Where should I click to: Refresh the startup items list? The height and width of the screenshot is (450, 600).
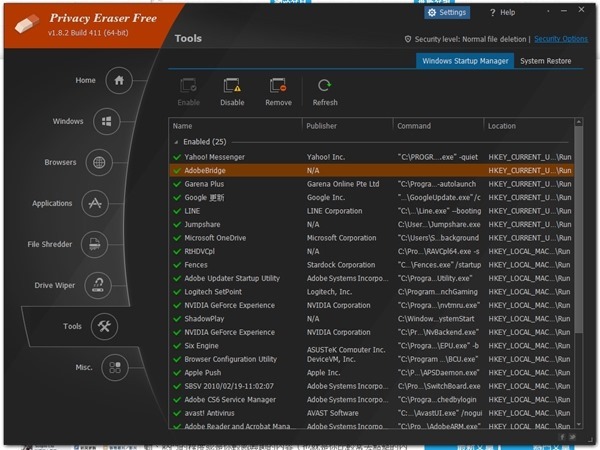[x=325, y=88]
